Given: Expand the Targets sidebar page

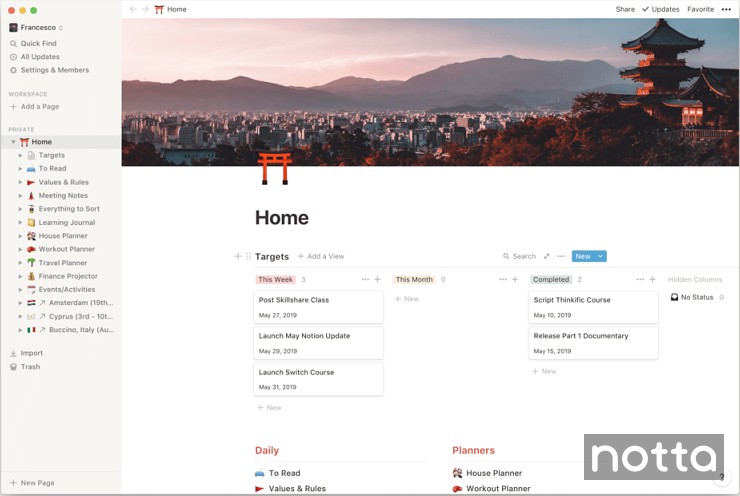Looking at the screenshot, I should 20,155.
